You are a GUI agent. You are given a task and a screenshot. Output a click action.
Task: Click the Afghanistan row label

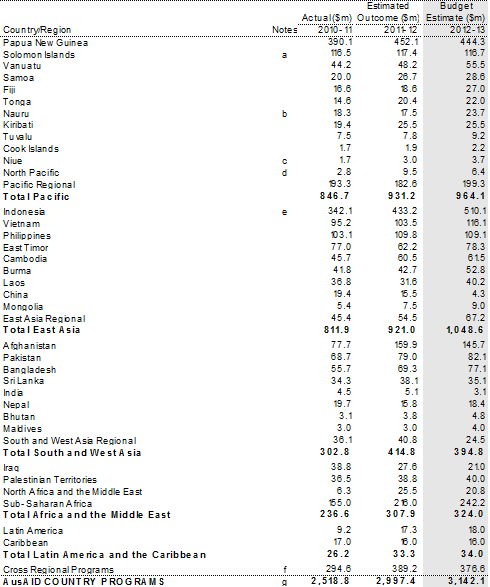pyautogui.click(x=29, y=346)
